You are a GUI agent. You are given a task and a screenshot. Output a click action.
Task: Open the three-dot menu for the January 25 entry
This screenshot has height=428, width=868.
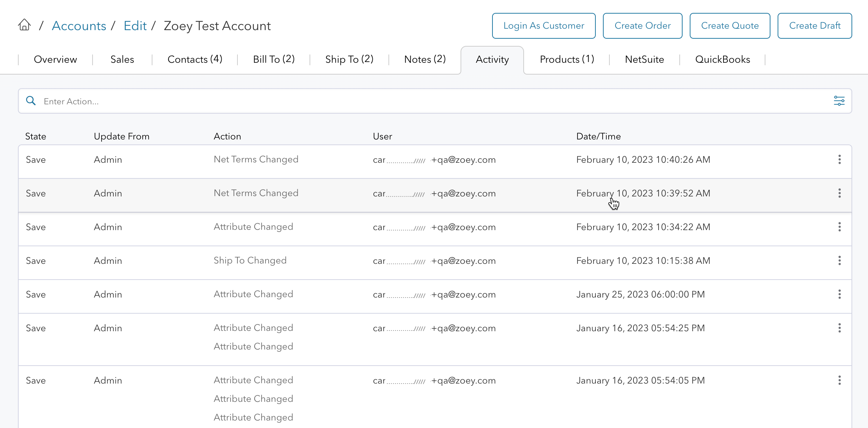click(839, 294)
